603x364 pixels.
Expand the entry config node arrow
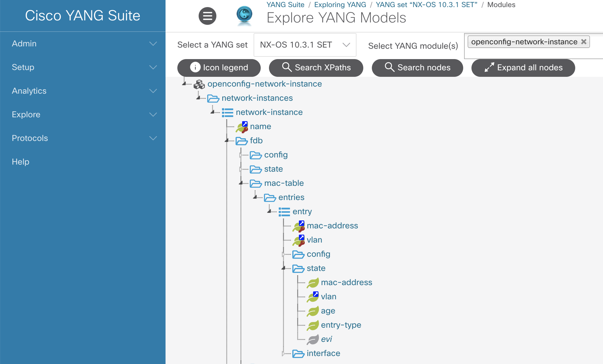point(283,254)
